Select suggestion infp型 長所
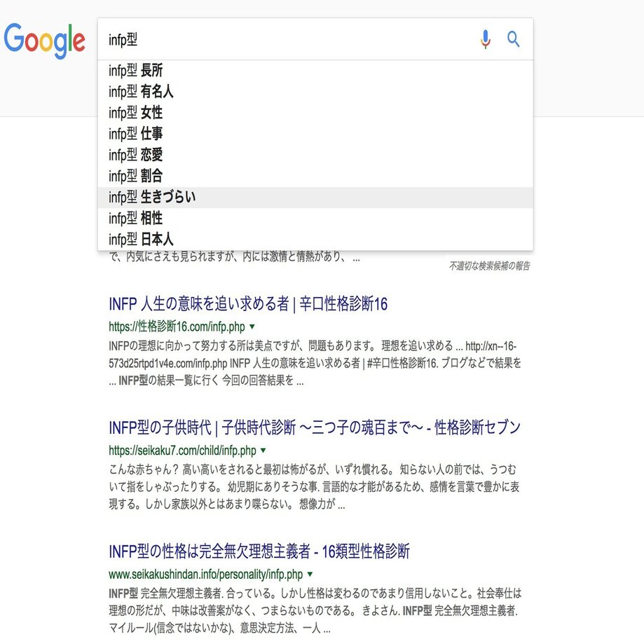The height and width of the screenshot is (644, 644). click(x=315, y=71)
